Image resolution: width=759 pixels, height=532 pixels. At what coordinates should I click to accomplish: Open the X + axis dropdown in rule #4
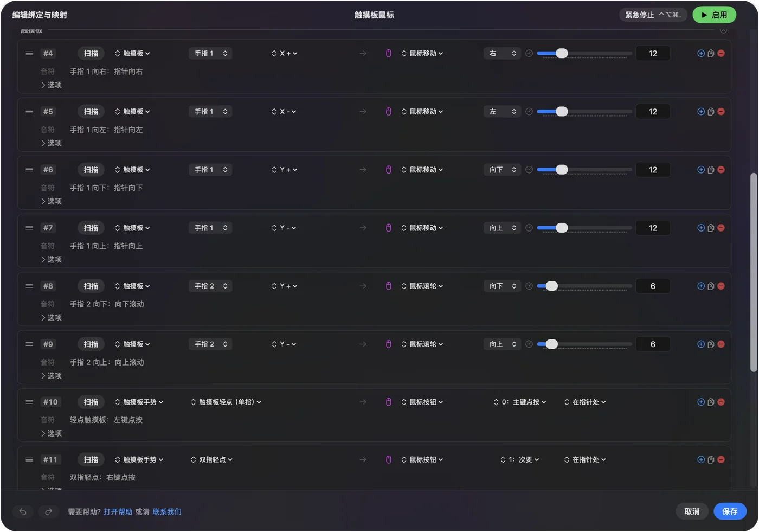[x=285, y=53]
